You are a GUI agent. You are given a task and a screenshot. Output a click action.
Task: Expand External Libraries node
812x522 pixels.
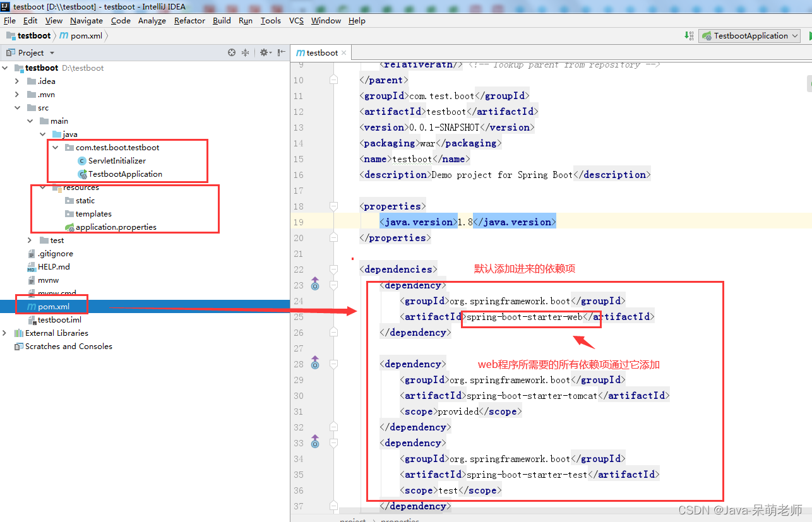coord(6,333)
